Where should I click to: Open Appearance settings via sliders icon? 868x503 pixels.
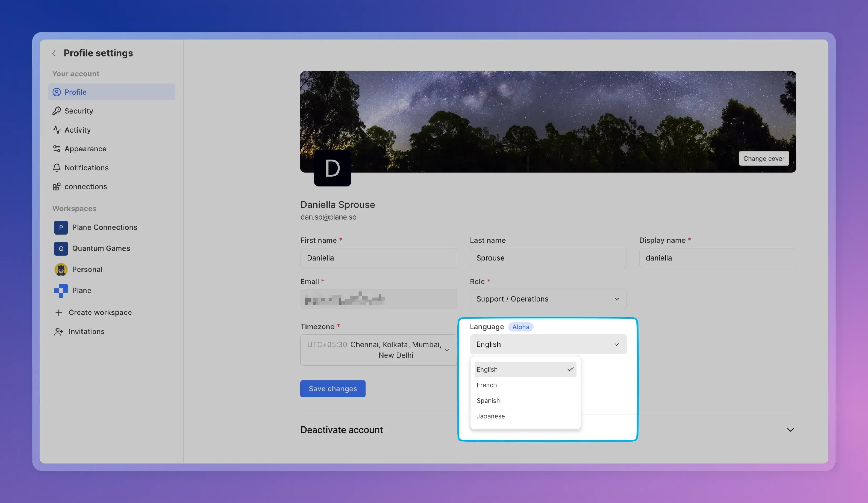point(57,149)
